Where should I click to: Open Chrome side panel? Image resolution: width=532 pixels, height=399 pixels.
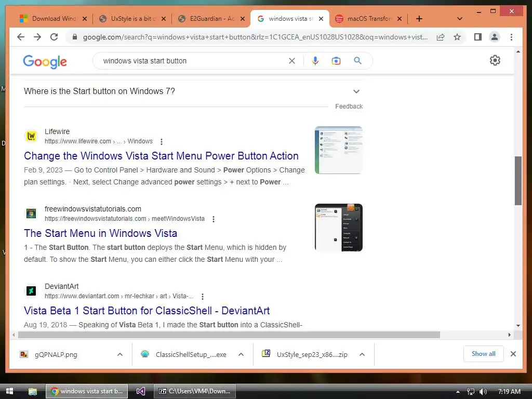tap(478, 37)
